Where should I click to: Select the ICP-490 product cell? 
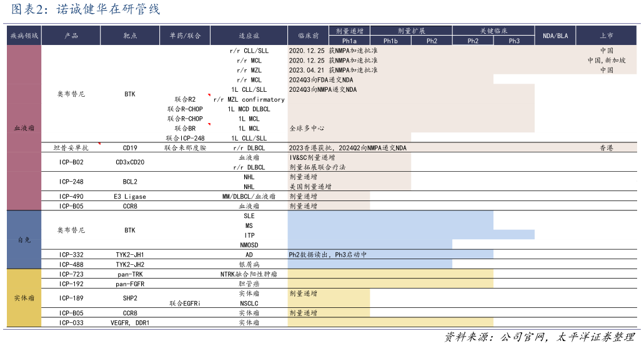click(71, 196)
